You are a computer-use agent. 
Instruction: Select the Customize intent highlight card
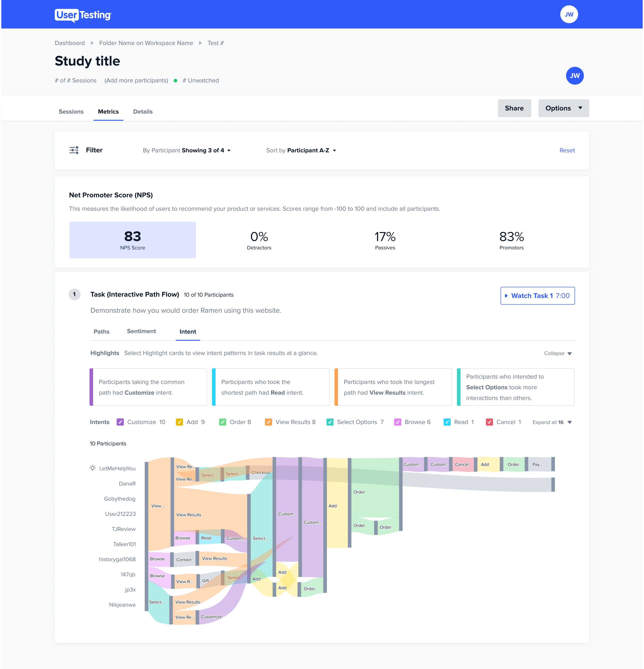pyautogui.click(x=148, y=387)
